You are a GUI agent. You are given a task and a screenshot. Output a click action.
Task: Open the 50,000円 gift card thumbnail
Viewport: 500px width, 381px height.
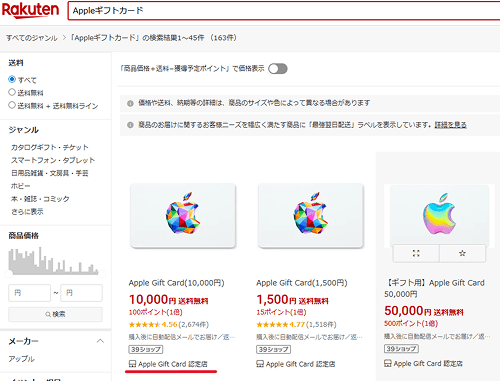(x=439, y=215)
